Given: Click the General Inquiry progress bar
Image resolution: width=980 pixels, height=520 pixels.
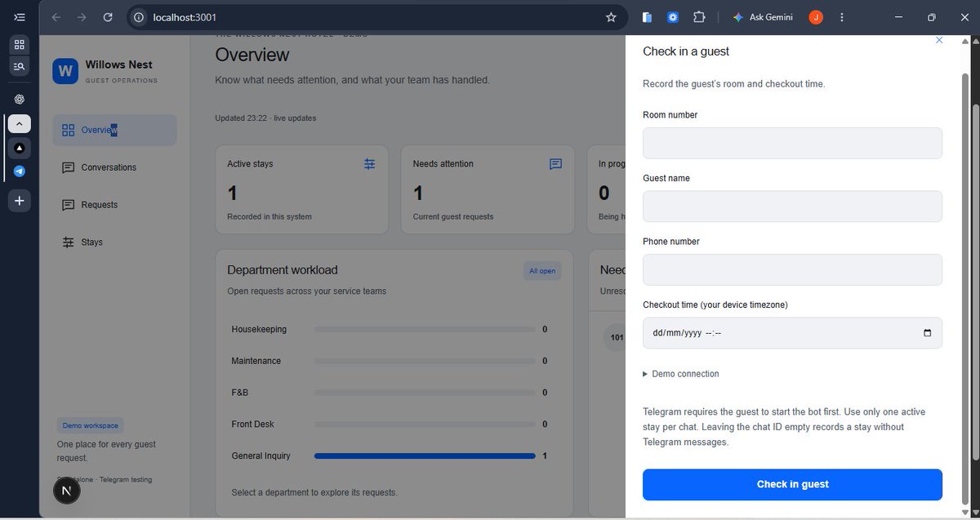Looking at the screenshot, I should click(x=425, y=456).
